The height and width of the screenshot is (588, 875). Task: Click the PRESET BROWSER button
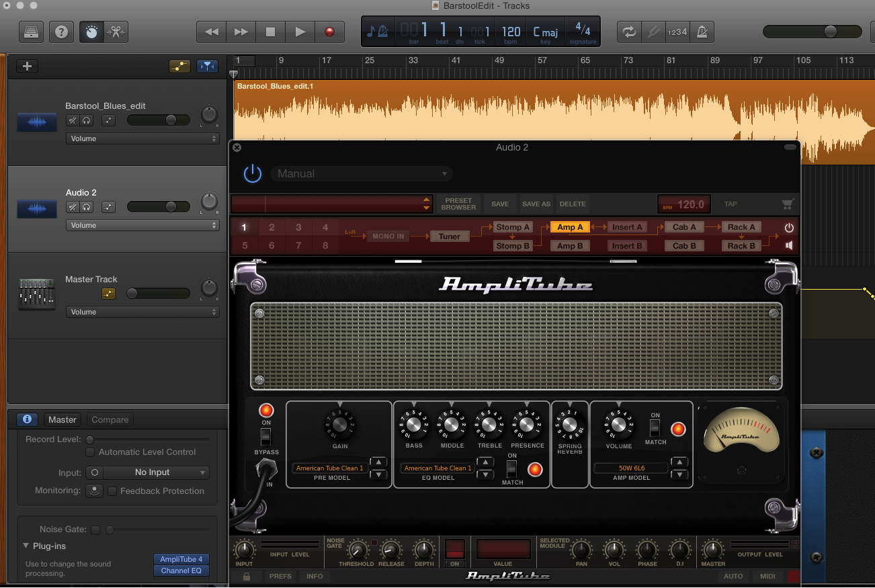pos(458,204)
